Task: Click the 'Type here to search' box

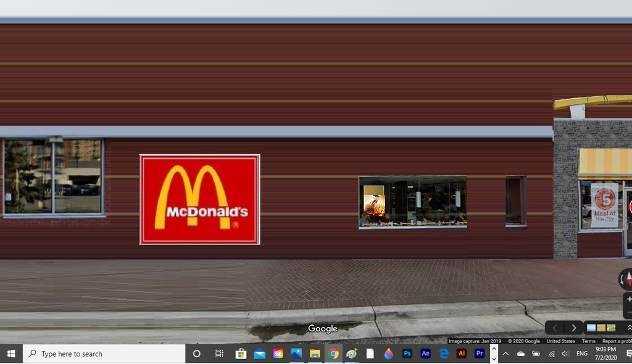Action: point(104,354)
